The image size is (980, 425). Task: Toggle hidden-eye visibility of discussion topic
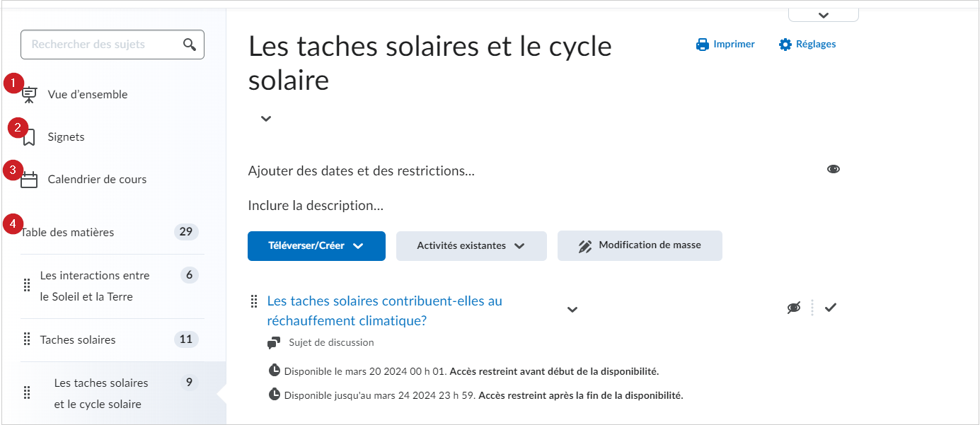click(x=794, y=308)
